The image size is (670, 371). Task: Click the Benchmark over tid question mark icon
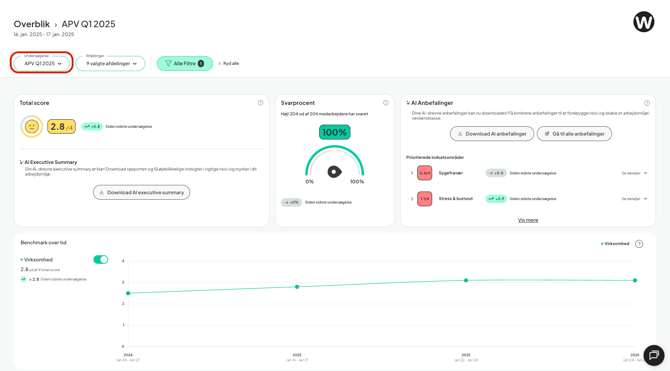pos(639,244)
